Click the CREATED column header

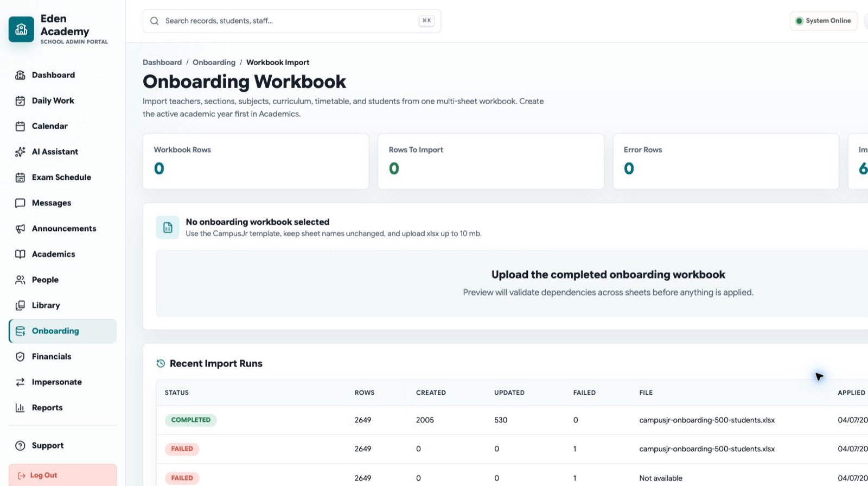click(431, 393)
